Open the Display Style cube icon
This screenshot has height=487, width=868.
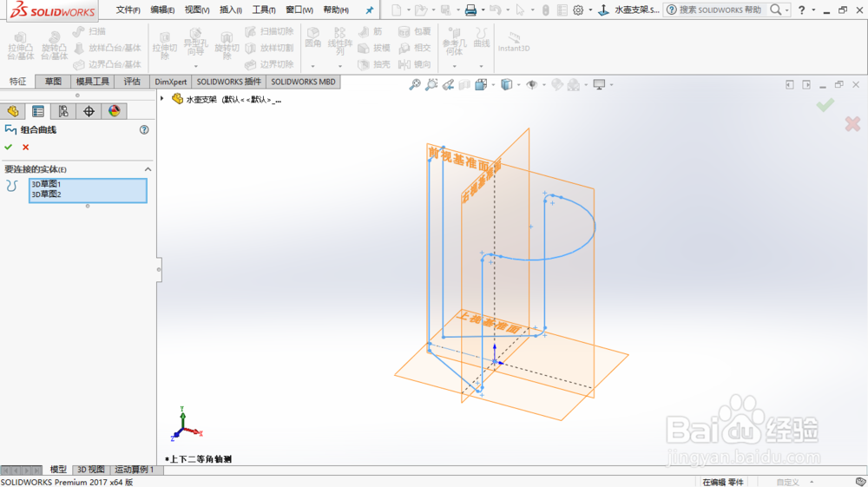pyautogui.click(x=506, y=85)
